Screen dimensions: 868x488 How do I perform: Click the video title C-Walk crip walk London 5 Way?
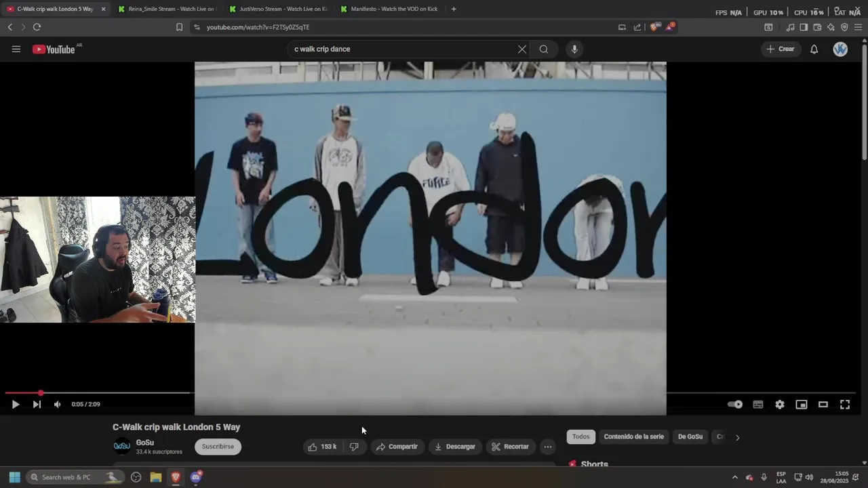tap(176, 427)
